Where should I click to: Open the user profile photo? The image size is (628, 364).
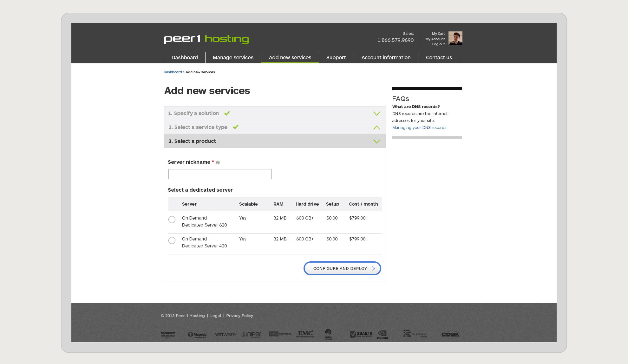pos(455,38)
